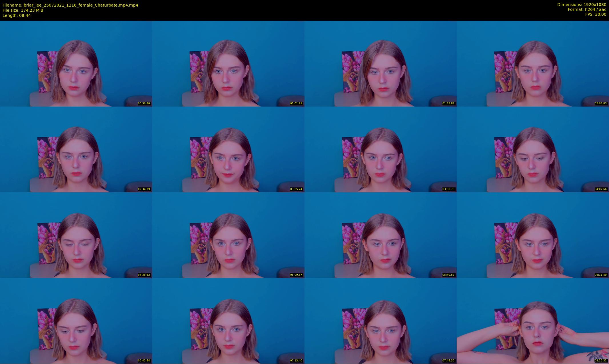Pick the thumbnail stamped 06:11.49

[x=533, y=235]
